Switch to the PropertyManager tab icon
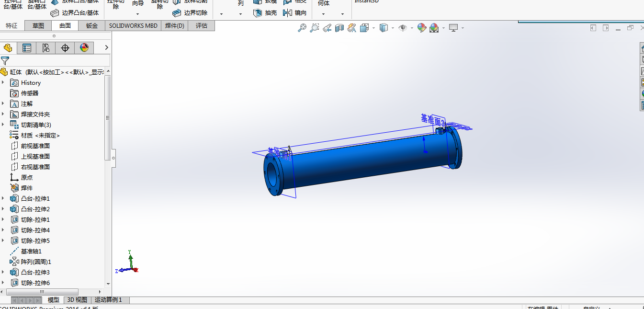Viewport: 644px width, 309px height. (x=27, y=47)
